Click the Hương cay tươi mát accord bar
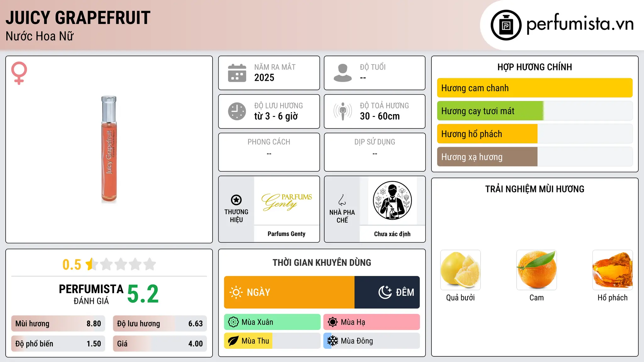The image size is (644, 362). [535, 111]
